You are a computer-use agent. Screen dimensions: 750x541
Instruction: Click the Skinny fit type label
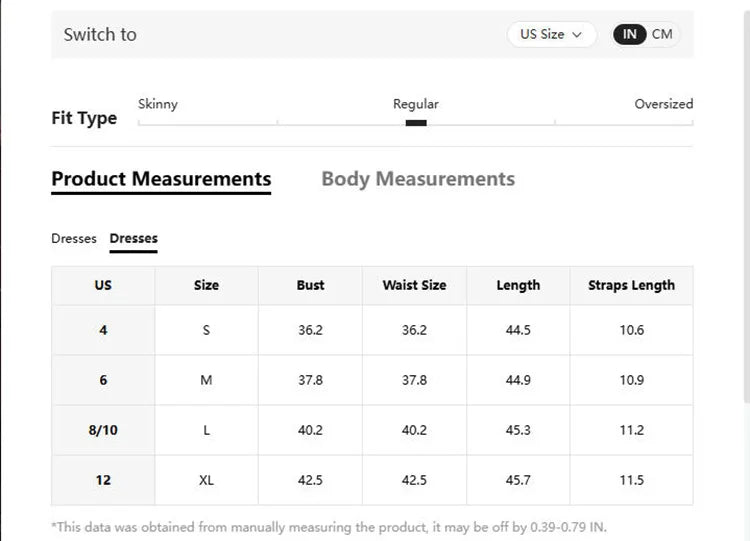tap(158, 104)
